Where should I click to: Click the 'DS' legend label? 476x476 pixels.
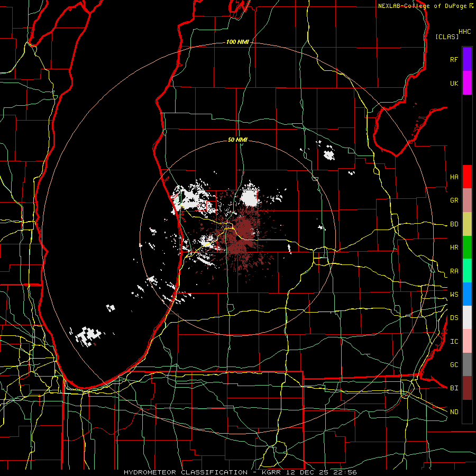[454, 318]
